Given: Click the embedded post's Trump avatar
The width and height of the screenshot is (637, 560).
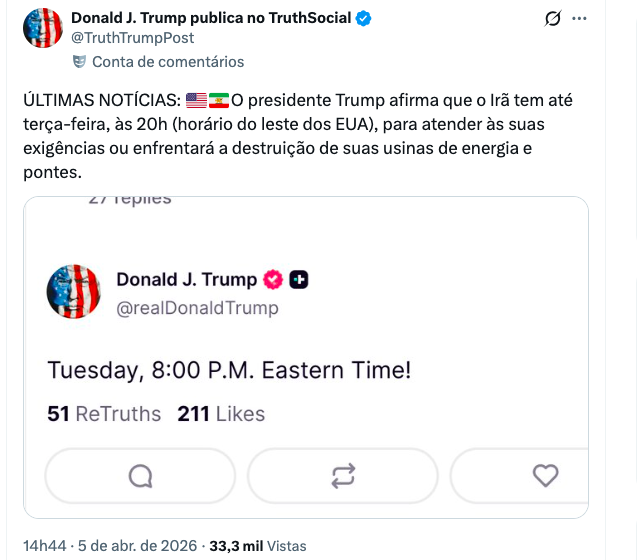Looking at the screenshot, I should point(74,292).
